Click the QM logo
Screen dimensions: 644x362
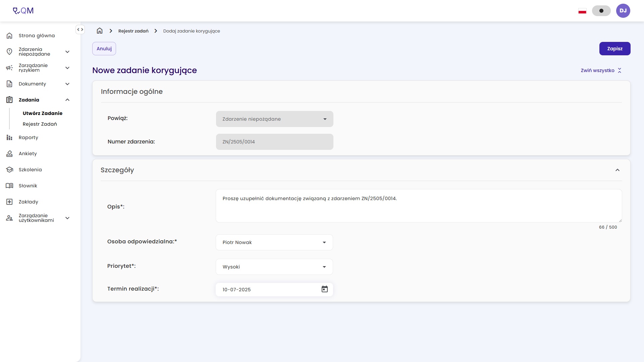point(23,11)
